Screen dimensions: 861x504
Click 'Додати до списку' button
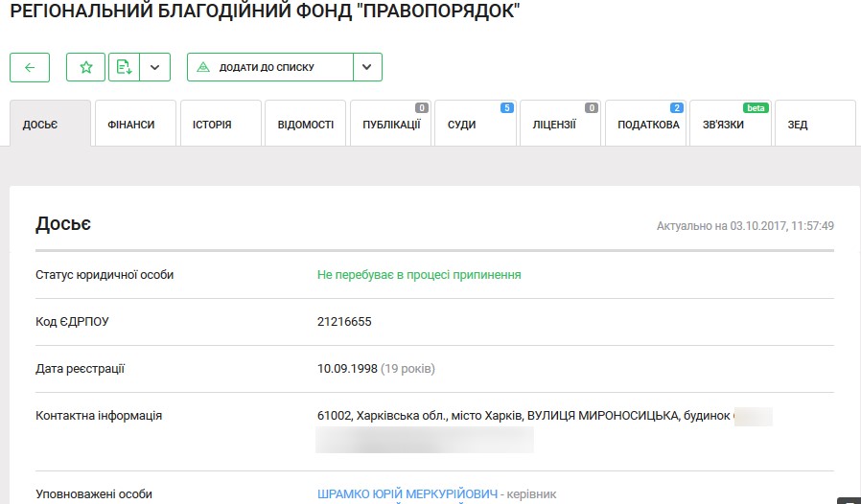tap(269, 67)
